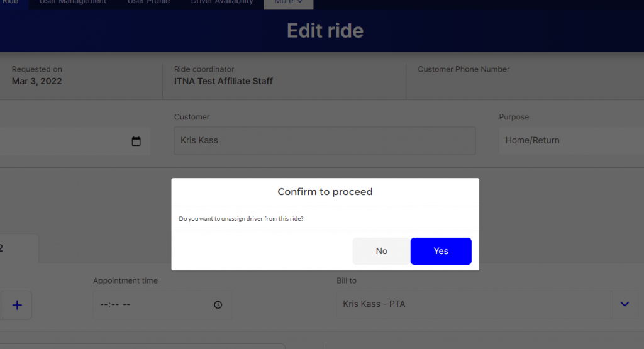Click the Confirm to proceed dialog title

click(325, 192)
